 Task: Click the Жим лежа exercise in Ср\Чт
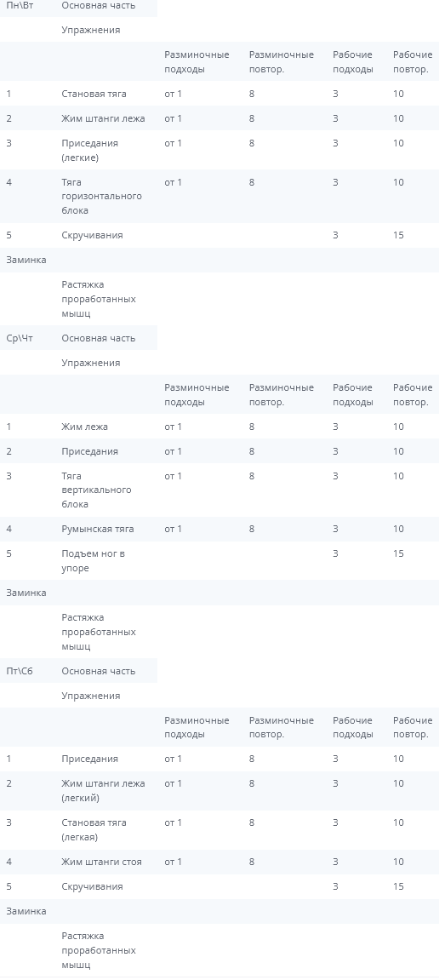[84, 427]
